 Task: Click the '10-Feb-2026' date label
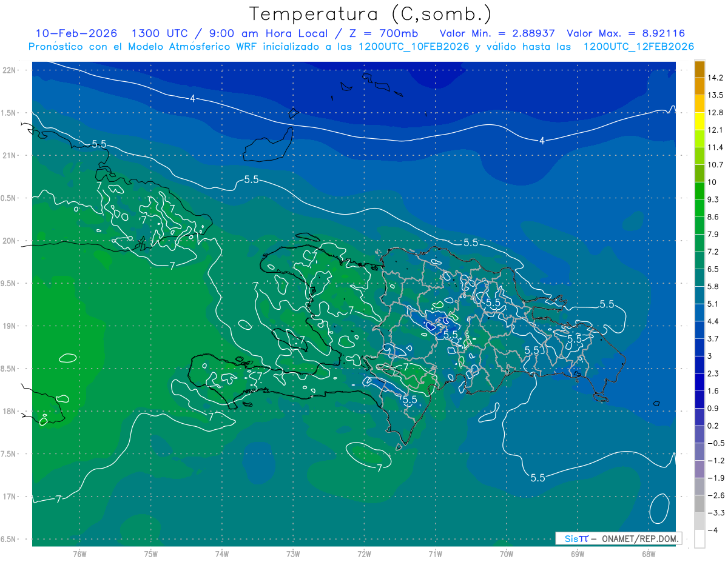pos(73,33)
